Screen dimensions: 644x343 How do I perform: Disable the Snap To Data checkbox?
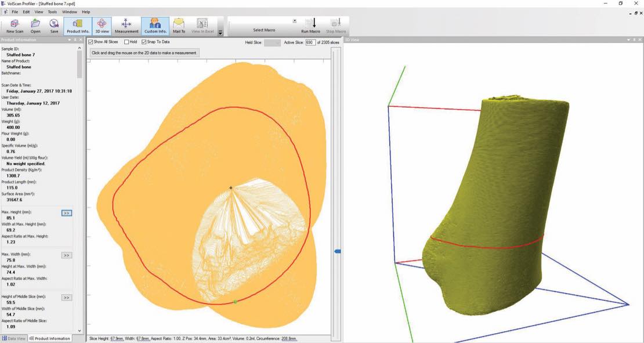[144, 42]
